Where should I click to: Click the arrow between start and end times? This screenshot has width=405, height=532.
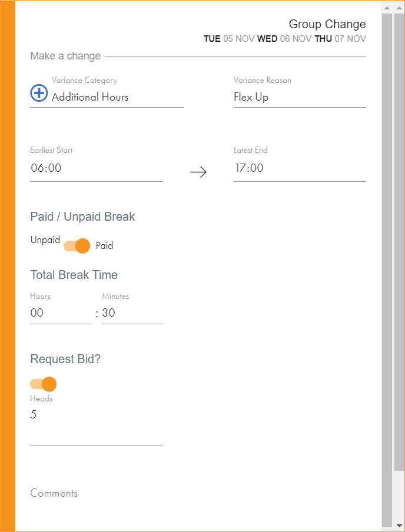(198, 172)
